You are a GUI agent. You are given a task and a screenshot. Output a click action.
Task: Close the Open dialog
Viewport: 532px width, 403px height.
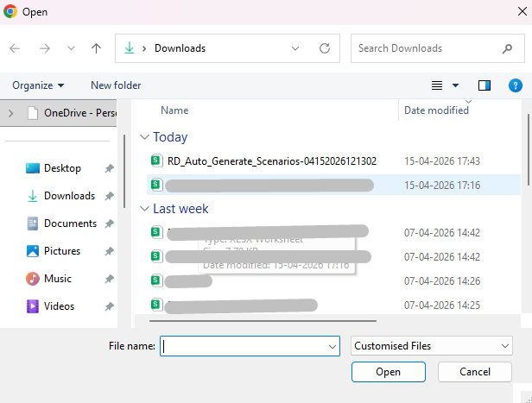(x=522, y=11)
